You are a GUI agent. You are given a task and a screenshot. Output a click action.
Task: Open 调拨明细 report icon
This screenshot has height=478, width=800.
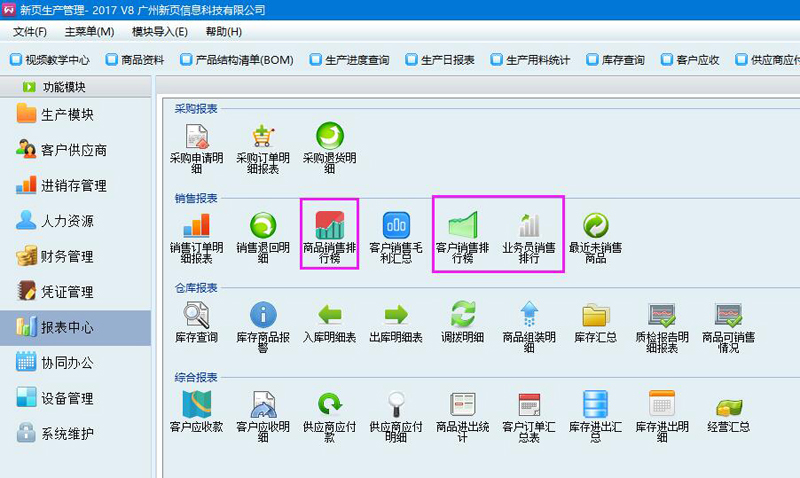coord(462,315)
